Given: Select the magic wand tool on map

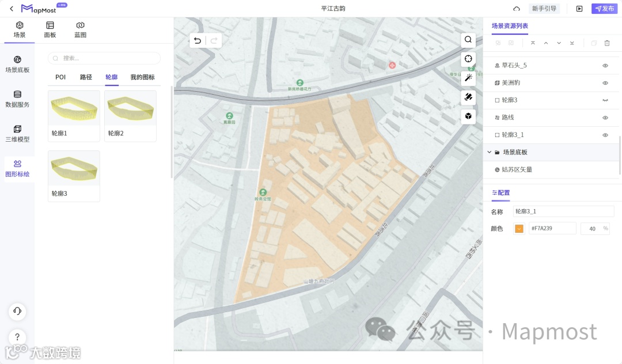Looking at the screenshot, I should pos(468,78).
